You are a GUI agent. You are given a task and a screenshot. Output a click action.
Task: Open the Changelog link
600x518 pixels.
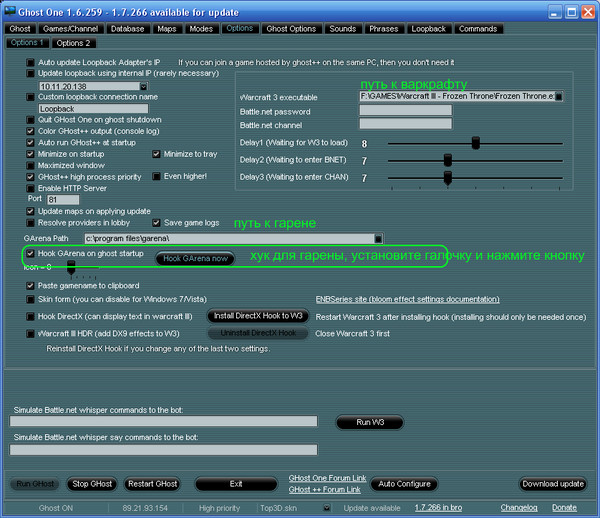tap(519, 508)
